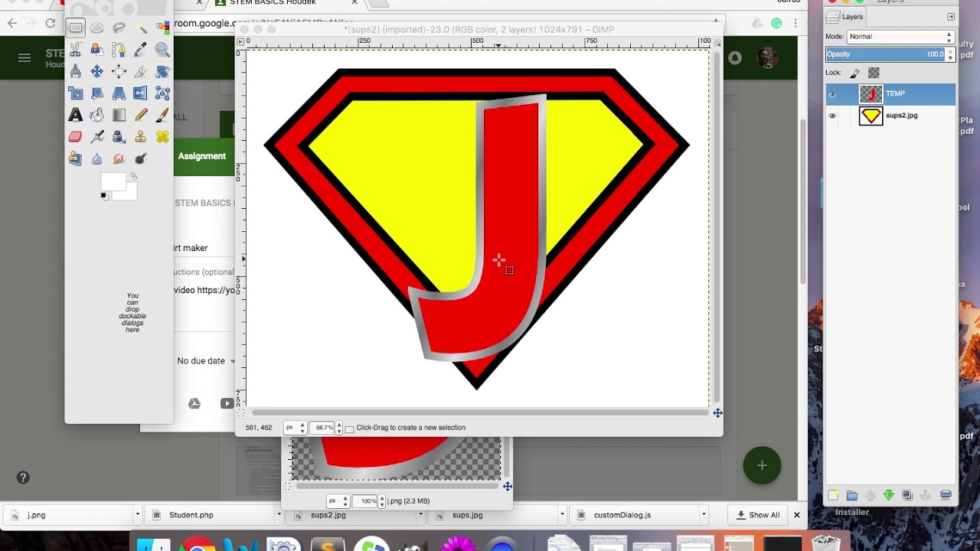Viewport: 980px width, 551px height.
Task: Select the Pencil tool
Action: (141, 115)
